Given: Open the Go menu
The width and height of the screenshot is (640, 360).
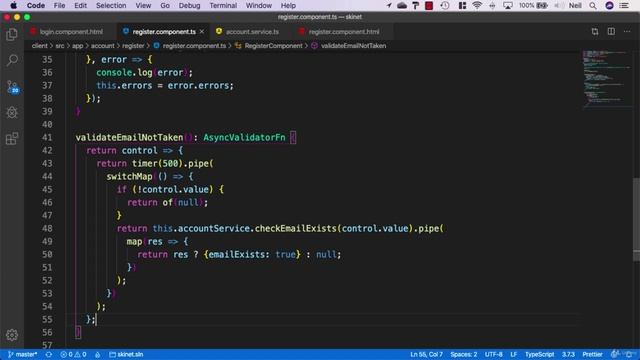Looking at the screenshot, I should pos(165,5).
